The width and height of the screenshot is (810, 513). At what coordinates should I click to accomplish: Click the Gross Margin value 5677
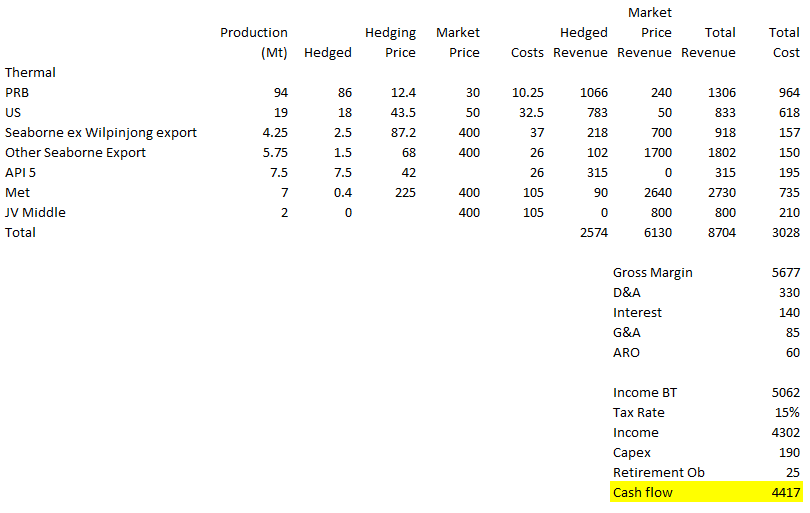click(x=785, y=272)
